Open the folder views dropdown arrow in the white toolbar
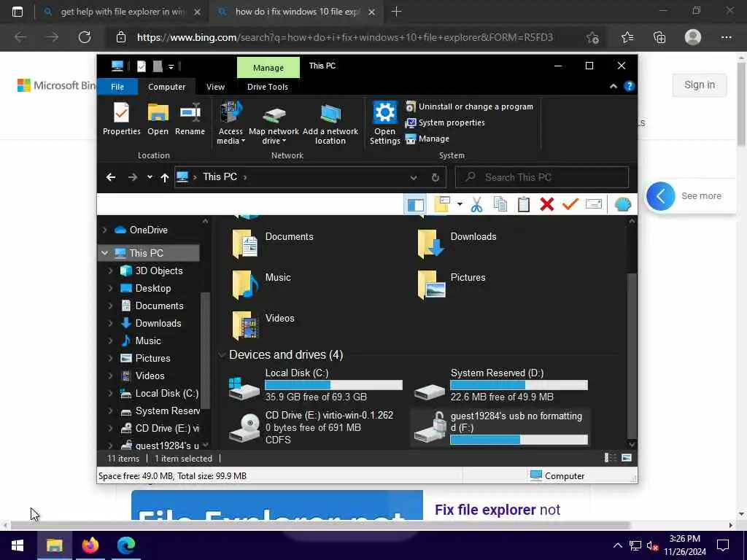The height and width of the screenshot is (560, 747). (x=460, y=204)
